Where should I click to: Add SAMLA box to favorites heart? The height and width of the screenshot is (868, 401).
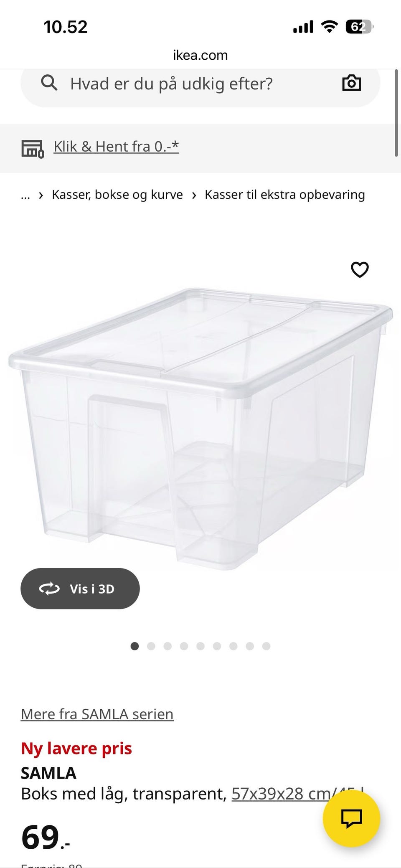coord(360,269)
